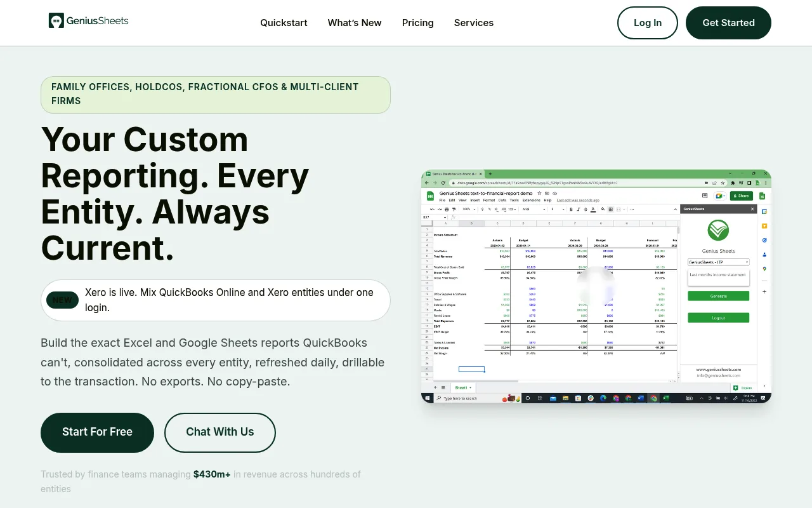Image resolution: width=812 pixels, height=508 pixels.
Task: Hit the Get Started button
Action: [x=728, y=23]
